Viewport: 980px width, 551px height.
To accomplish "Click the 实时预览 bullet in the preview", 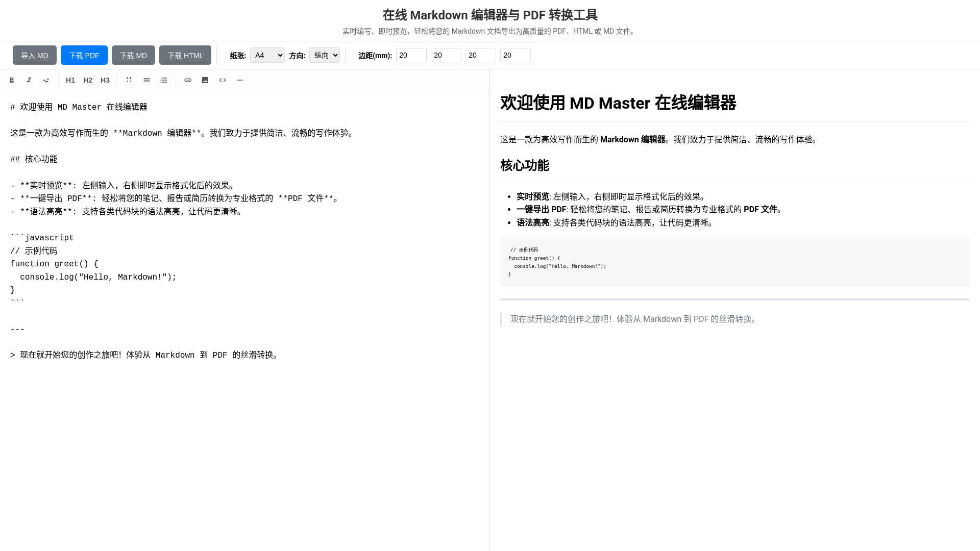I will click(611, 196).
